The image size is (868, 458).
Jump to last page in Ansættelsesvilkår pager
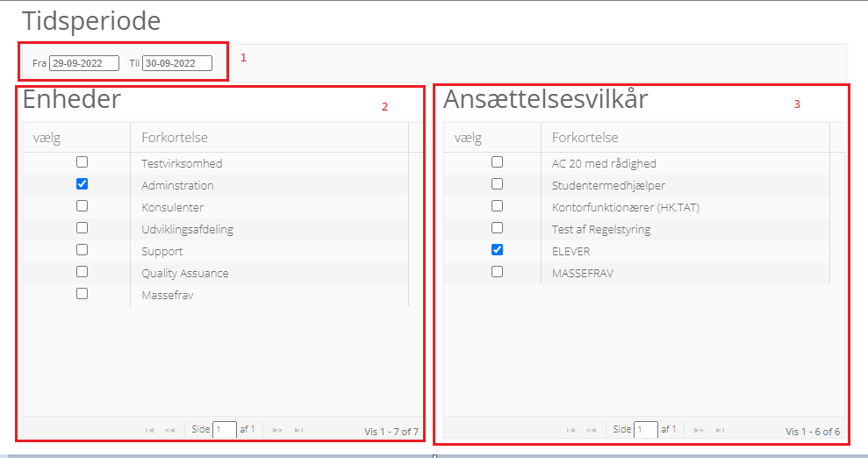click(720, 430)
